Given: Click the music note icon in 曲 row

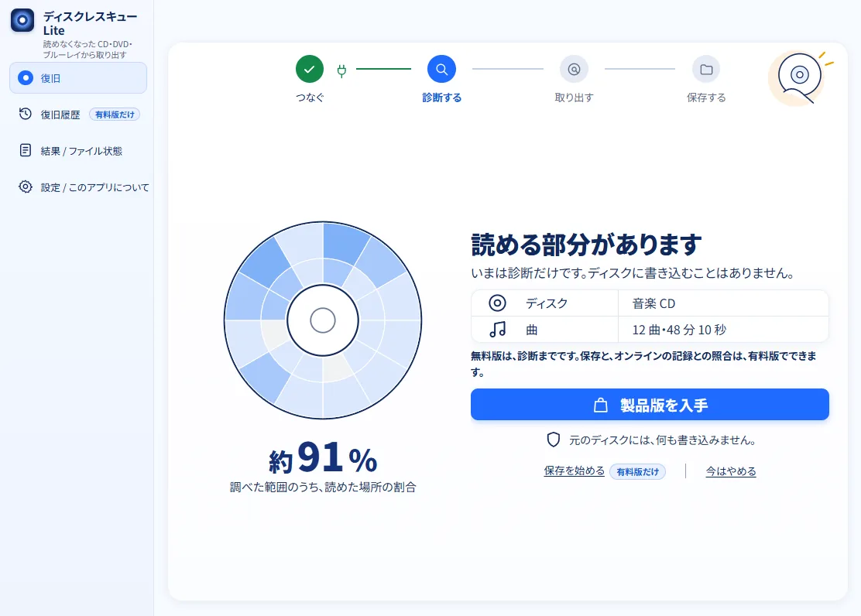Looking at the screenshot, I should click(498, 330).
